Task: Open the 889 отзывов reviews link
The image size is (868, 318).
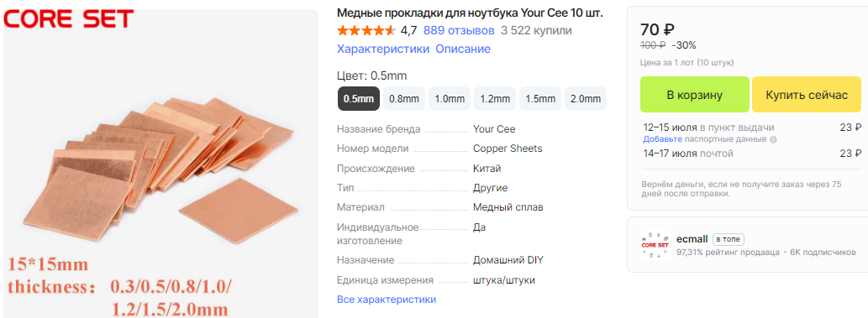Action: pos(459,30)
